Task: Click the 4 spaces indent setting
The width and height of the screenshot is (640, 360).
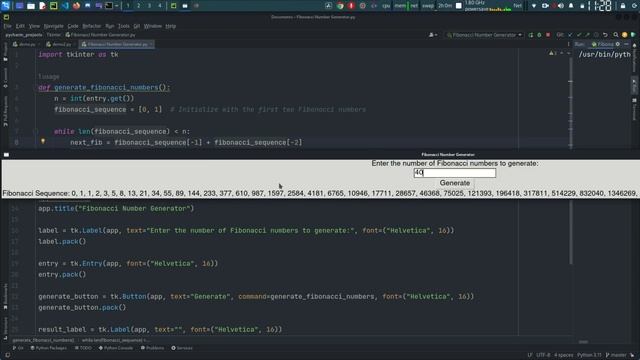Action: (563, 355)
